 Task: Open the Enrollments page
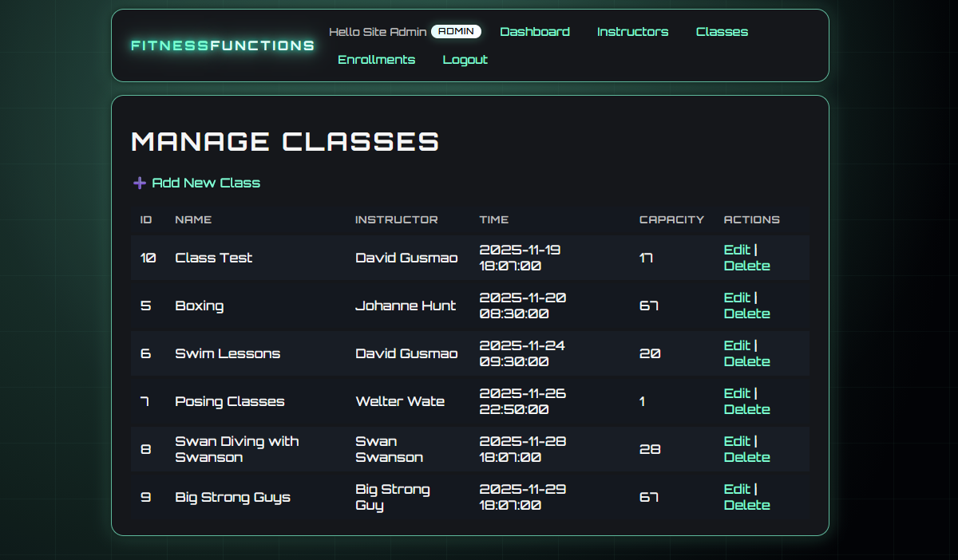376,59
